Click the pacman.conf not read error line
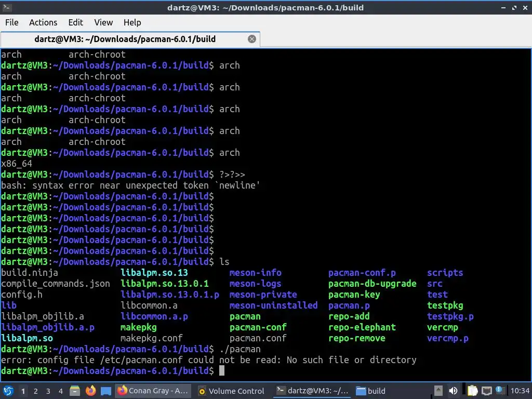Image resolution: width=532 pixels, height=399 pixels. coord(209,360)
